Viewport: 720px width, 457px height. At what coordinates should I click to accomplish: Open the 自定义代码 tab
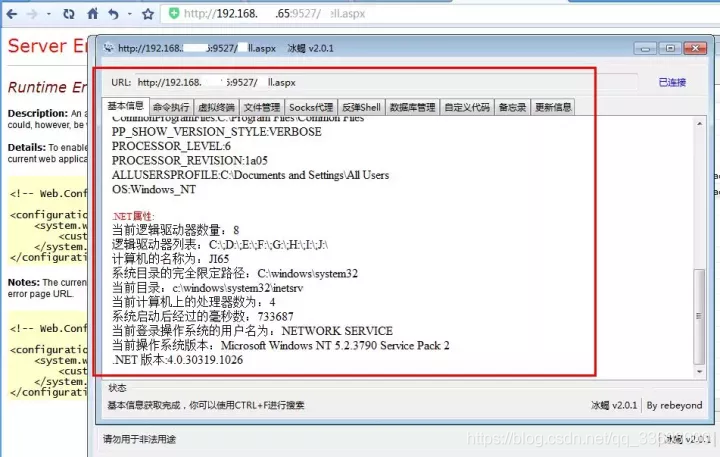467,107
